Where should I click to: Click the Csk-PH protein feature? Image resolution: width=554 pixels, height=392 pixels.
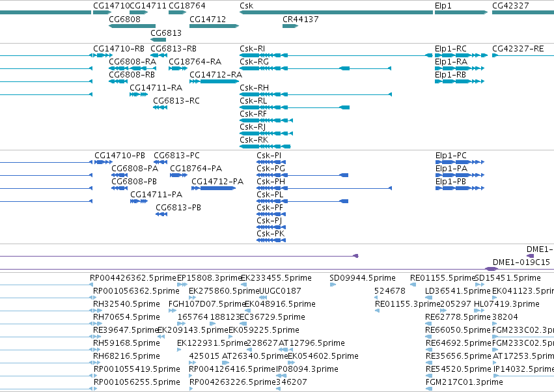(324, 188)
